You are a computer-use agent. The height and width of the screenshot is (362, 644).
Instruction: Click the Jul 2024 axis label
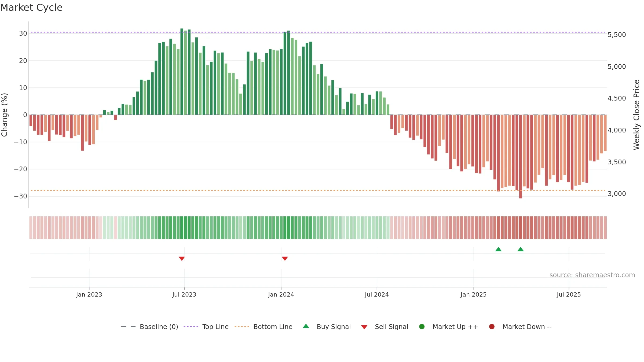coord(377,295)
